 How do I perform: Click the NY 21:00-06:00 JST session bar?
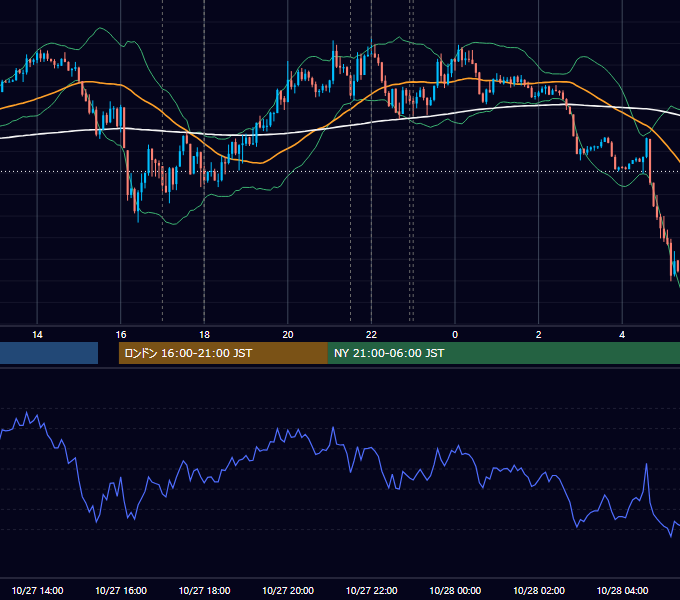click(x=503, y=353)
